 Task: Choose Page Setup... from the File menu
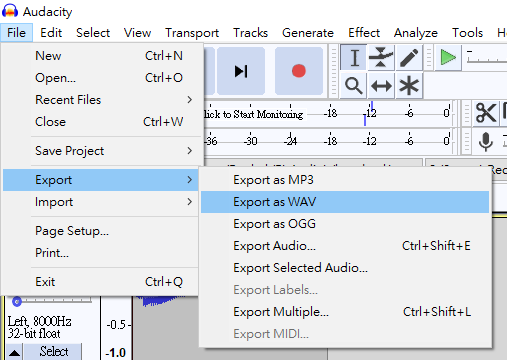tap(101, 231)
